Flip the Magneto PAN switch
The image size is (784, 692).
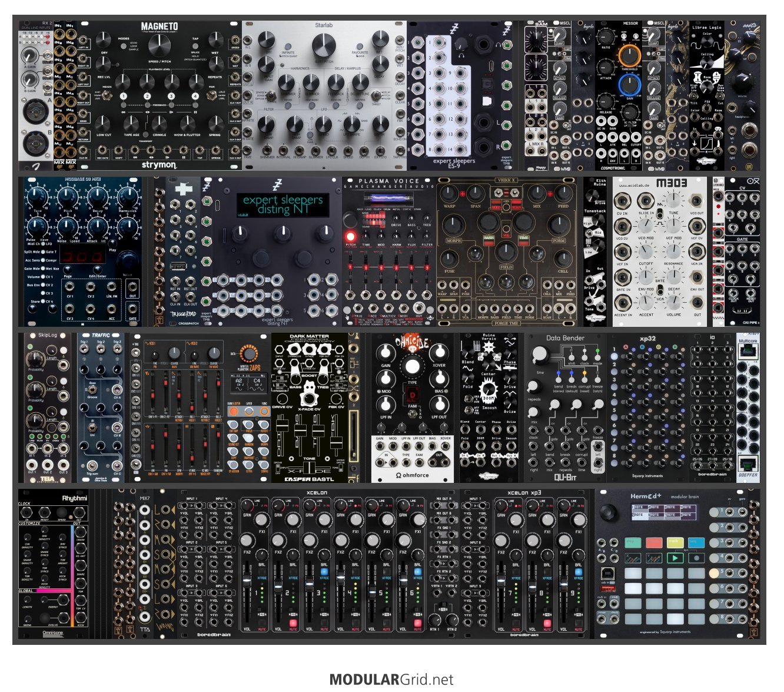[212, 95]
